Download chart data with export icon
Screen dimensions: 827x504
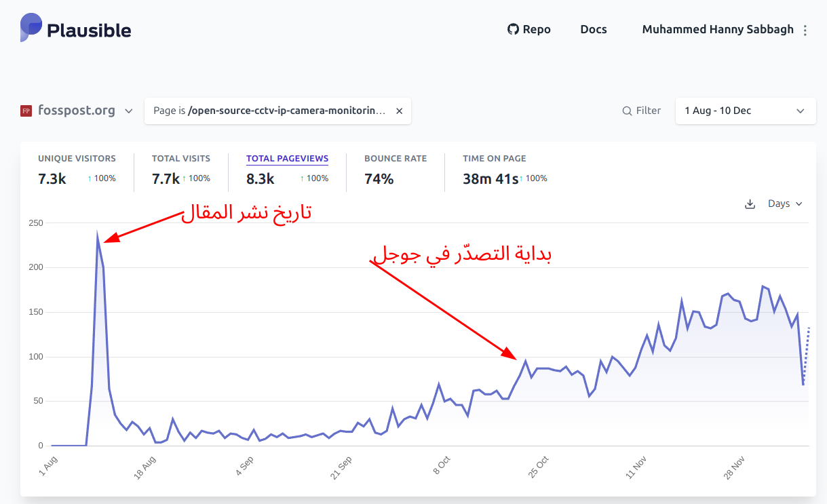pos(750,204)
